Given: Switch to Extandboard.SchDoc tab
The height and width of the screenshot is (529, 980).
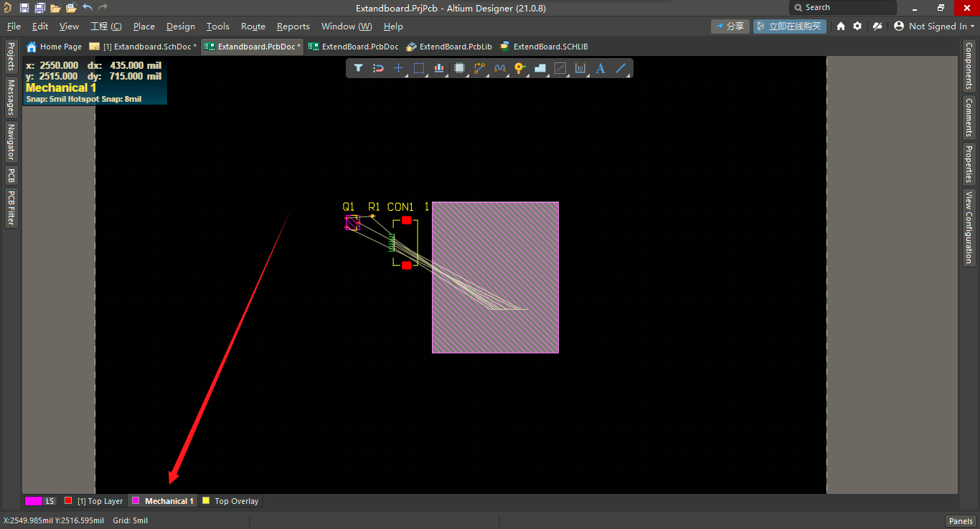Looking at the screenshot, I should 143,47.
